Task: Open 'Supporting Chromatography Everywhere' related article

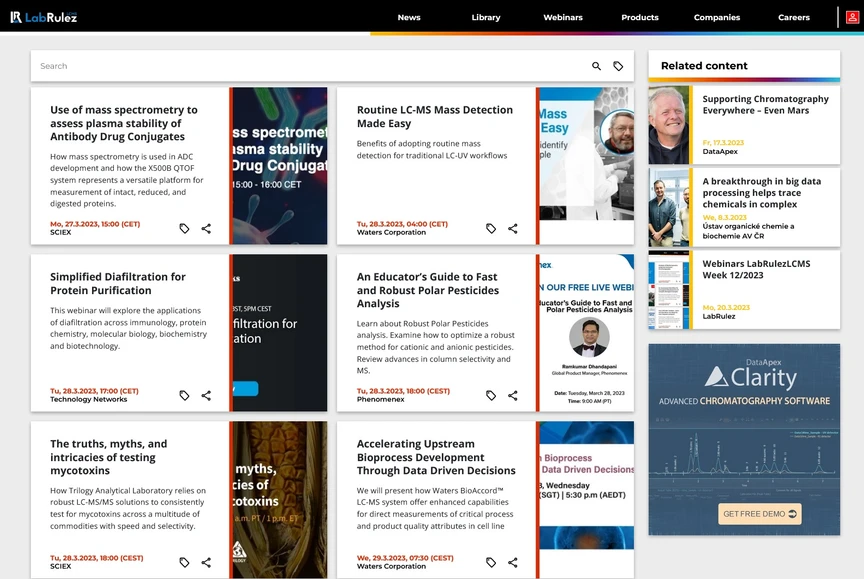Action: 765,105
